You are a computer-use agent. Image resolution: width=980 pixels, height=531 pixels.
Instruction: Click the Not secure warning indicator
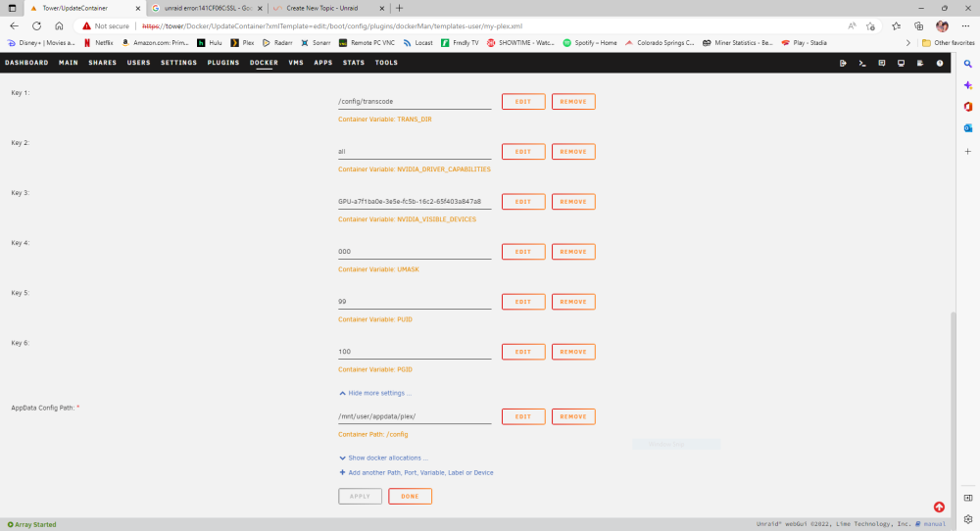pyautogui.click(x=106, y=26)
